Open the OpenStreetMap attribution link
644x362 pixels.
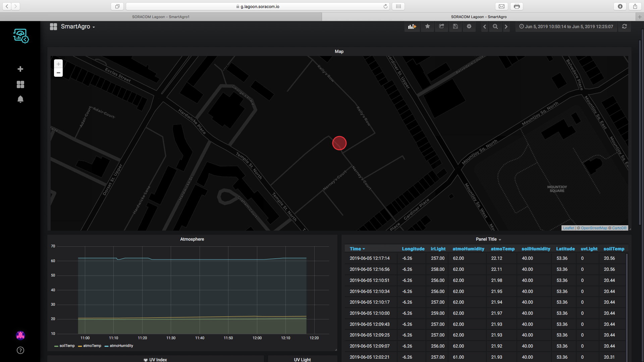click(x=594, y=228)
